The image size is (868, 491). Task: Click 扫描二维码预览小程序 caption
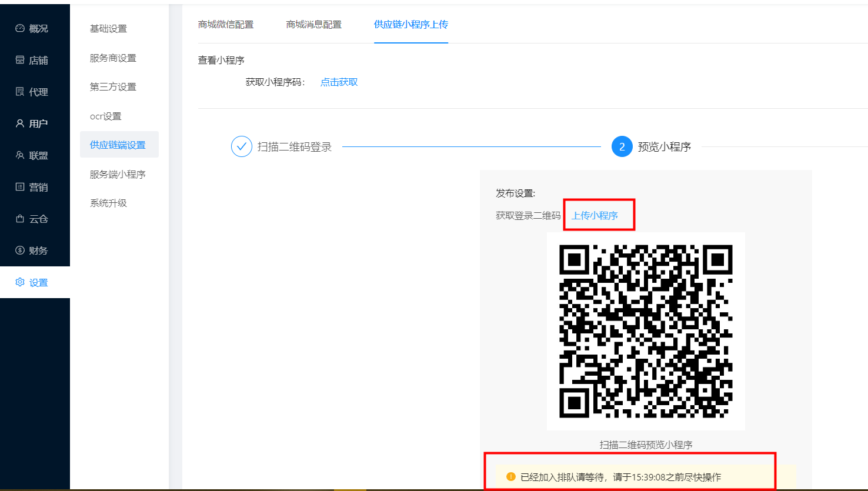(x=646, y=445)
